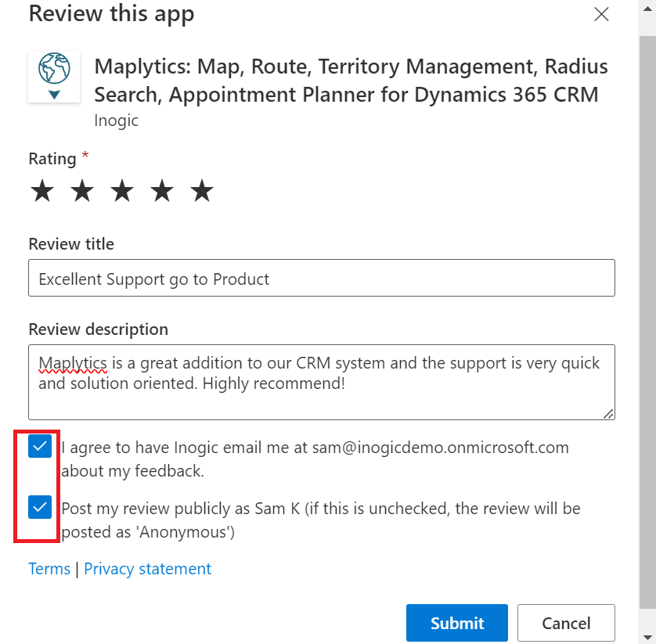Viewport: 656px width, 644px height.
Task: Focus the Review title text field
Action: (x=321, y=279)
